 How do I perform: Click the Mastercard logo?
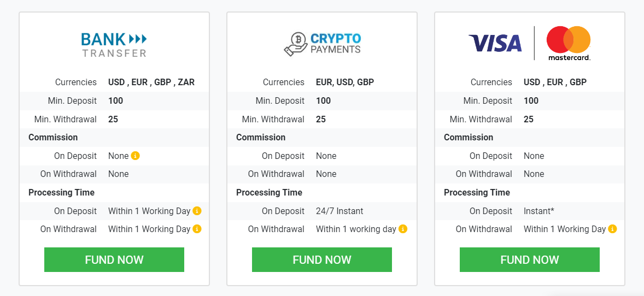tap(569, 44)
